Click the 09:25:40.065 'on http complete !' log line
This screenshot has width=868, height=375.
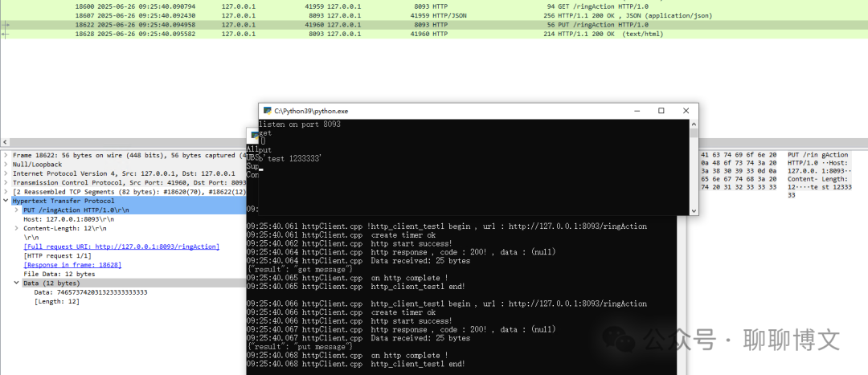pyautogui.click(x=347, y=278)
